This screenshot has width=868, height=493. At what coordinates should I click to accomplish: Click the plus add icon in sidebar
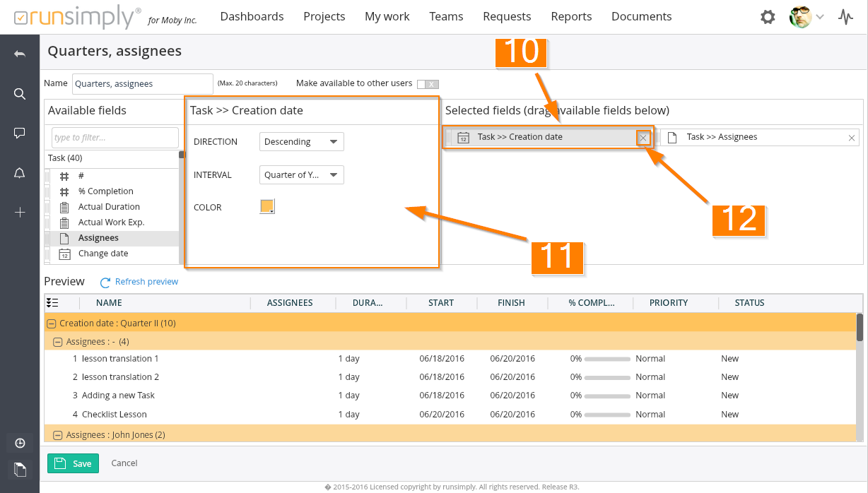pyautogui.click(x=20, y=212)
